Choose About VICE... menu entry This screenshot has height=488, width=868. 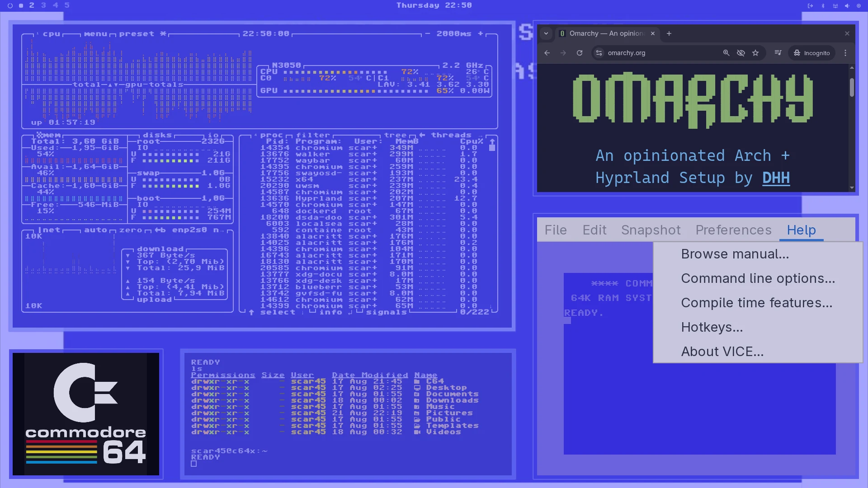(722, 352)
